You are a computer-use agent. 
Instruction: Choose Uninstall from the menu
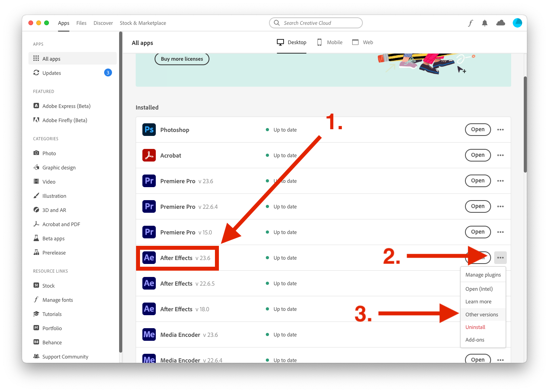483,327
